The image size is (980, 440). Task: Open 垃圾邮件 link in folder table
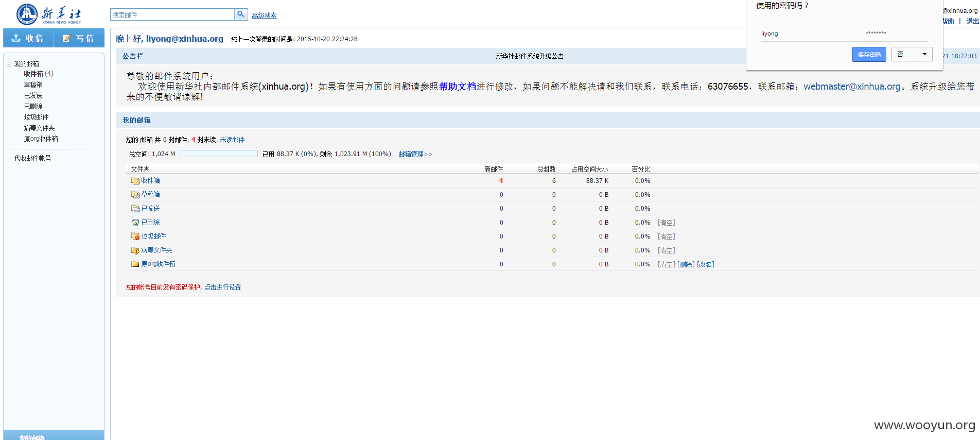(x=153, y=236)
